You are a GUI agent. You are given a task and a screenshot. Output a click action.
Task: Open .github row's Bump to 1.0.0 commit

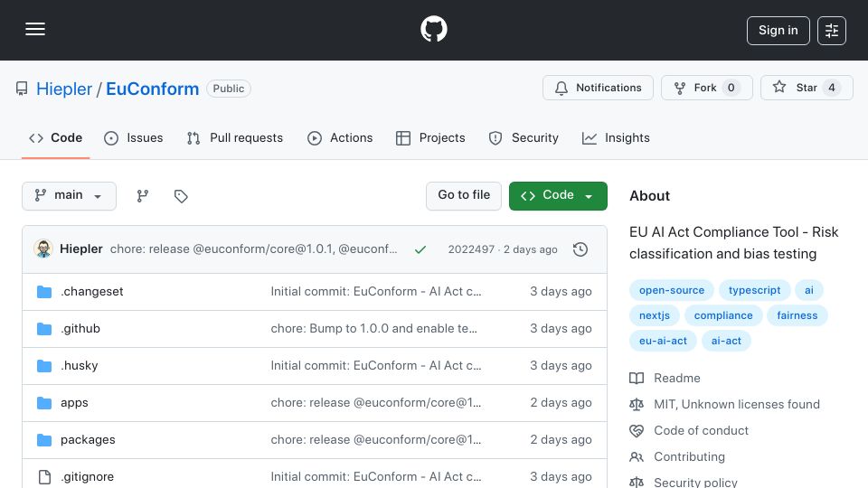point(373,329)
